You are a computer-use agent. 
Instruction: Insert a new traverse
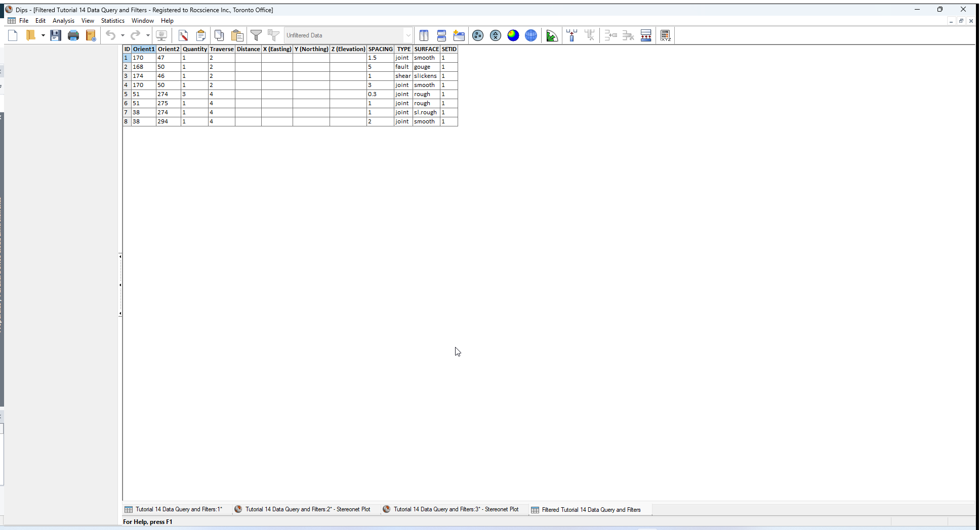coord(571,35)
